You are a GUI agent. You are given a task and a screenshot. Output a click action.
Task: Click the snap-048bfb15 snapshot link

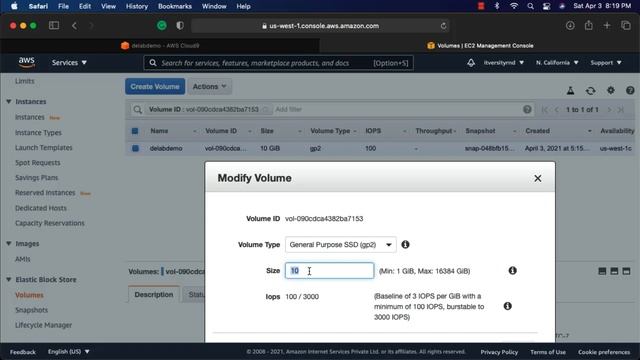coord(489,148)
